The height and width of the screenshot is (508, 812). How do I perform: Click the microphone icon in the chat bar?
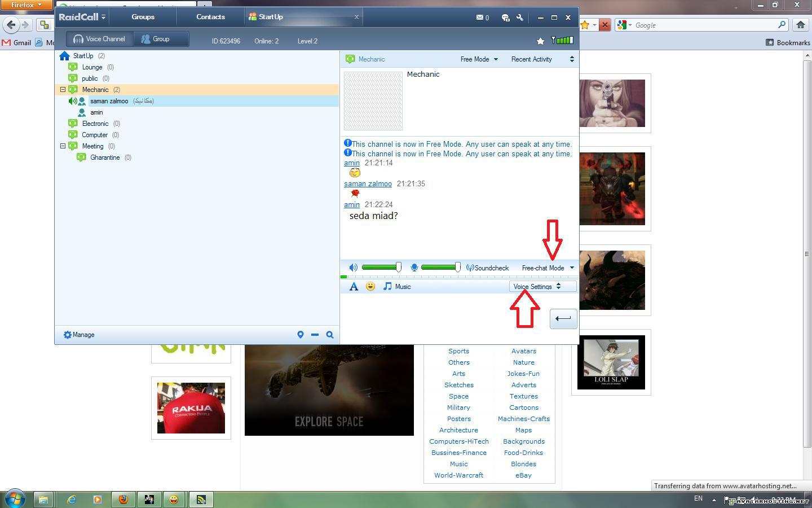tap(414, 267)
